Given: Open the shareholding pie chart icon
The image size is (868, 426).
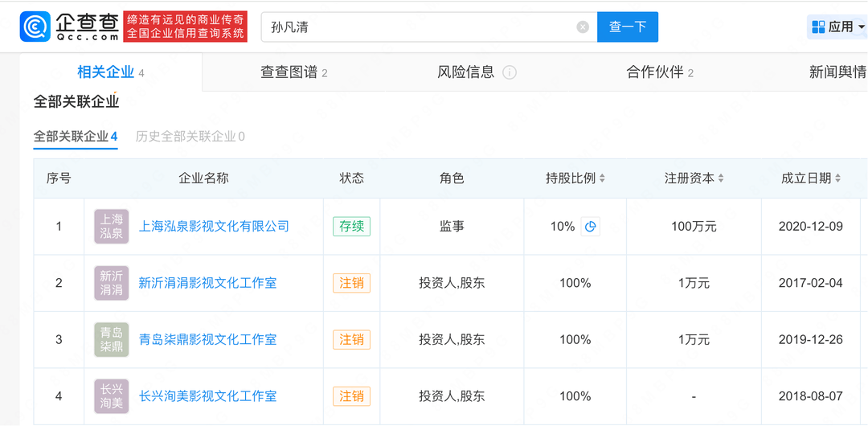Looking at the screenshot, I should [x=591, y=227].
